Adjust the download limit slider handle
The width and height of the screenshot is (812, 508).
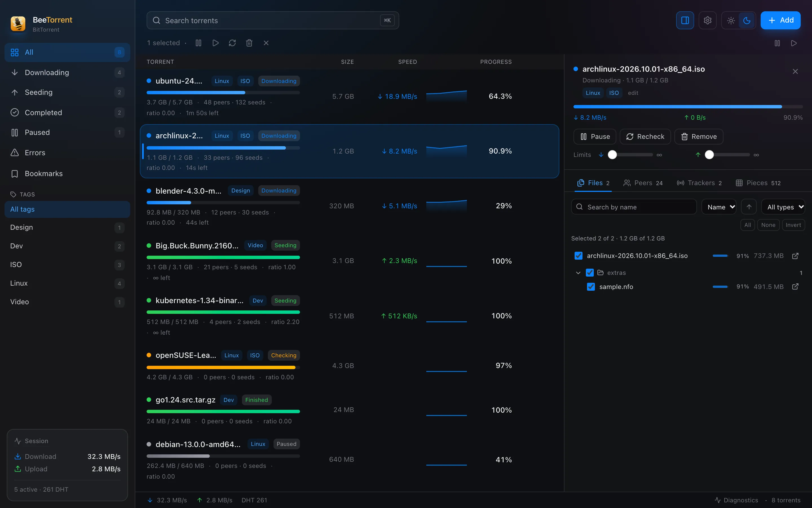[x=612, y=155]
